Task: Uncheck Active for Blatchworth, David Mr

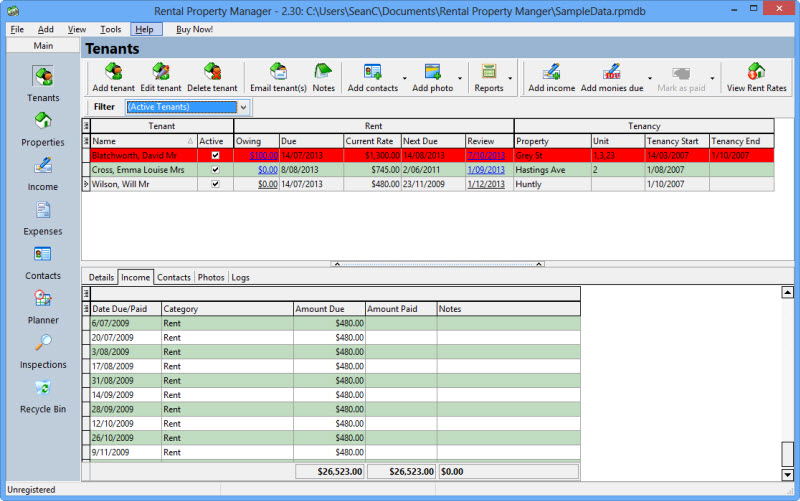Action: point(215,156)
